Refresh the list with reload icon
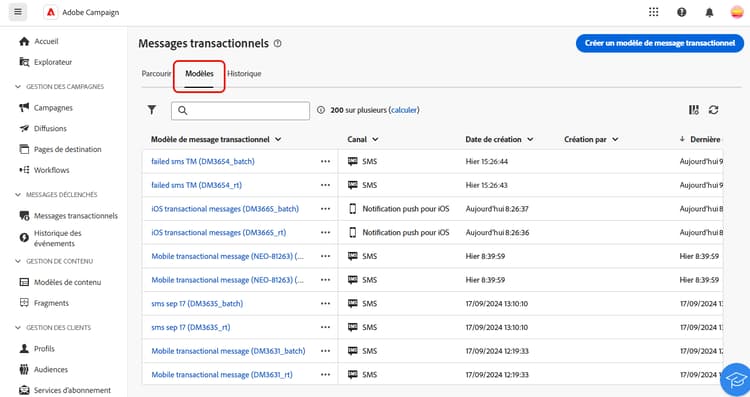Viewport: 750px width, 397px height. click(x=714, y=110)
